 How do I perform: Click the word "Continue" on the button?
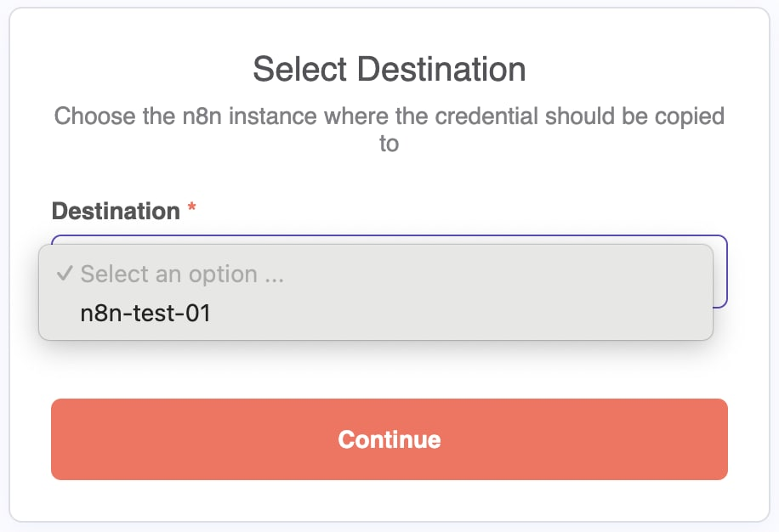[x=389, y=439]
